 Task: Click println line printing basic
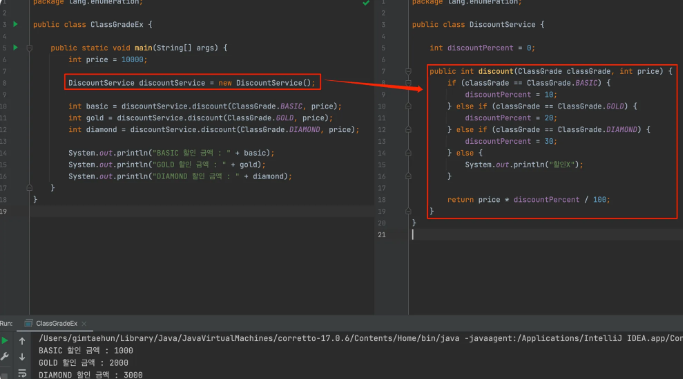point(171,153)
